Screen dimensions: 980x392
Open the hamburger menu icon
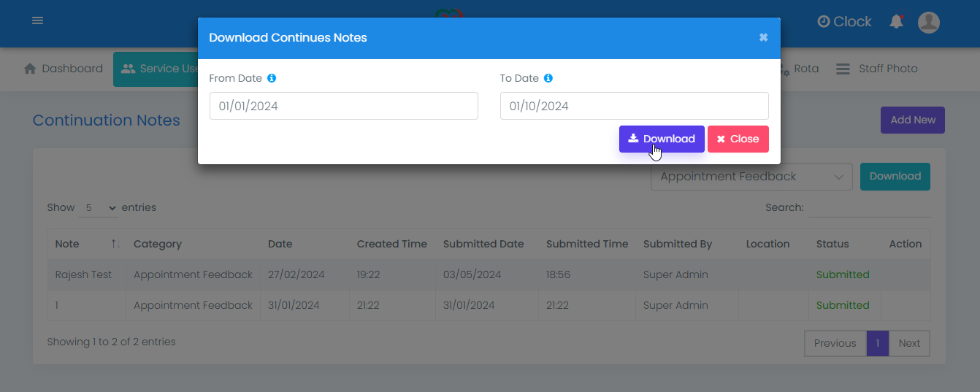[x=37, y=20]
